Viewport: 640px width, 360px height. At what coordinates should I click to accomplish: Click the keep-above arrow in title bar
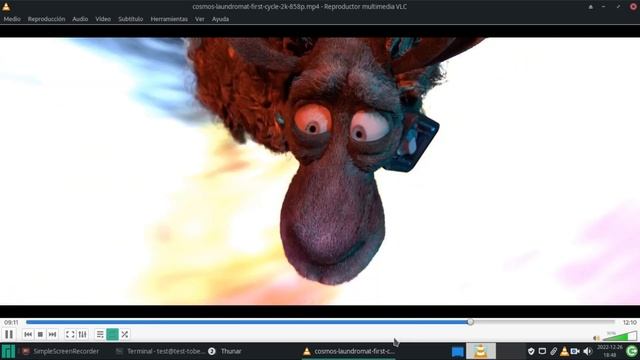tap(591, 7)
